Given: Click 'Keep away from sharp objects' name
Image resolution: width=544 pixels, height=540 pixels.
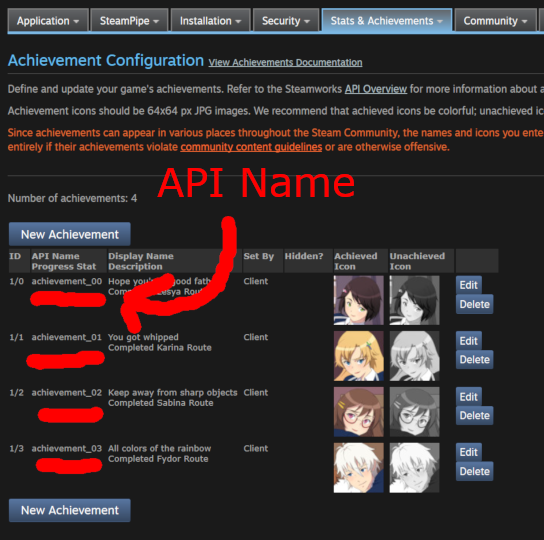Looking at the screenshot, I should 173,393.
